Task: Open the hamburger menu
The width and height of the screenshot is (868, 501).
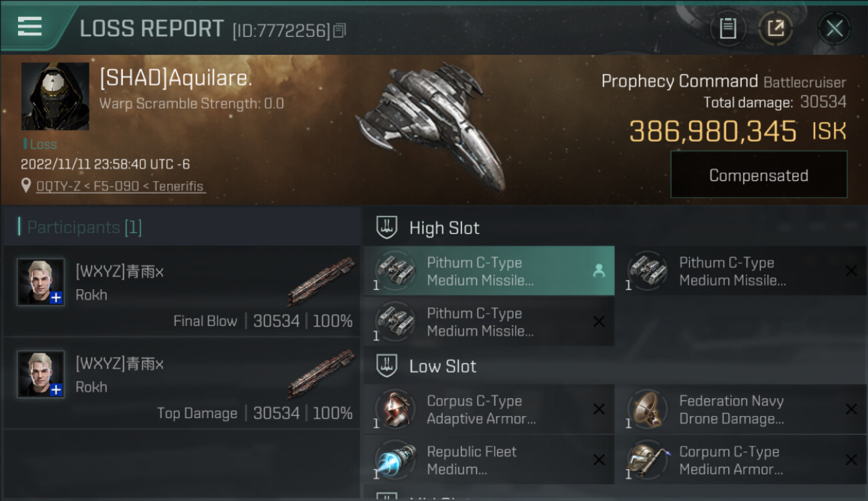Action: [x=29, y=27]
